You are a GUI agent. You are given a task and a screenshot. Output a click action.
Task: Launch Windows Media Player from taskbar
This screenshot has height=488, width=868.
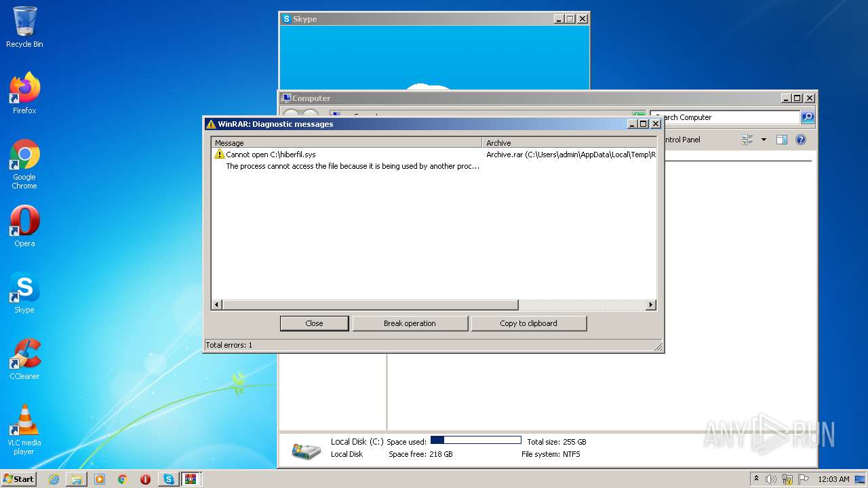click(x=100, y=479)
